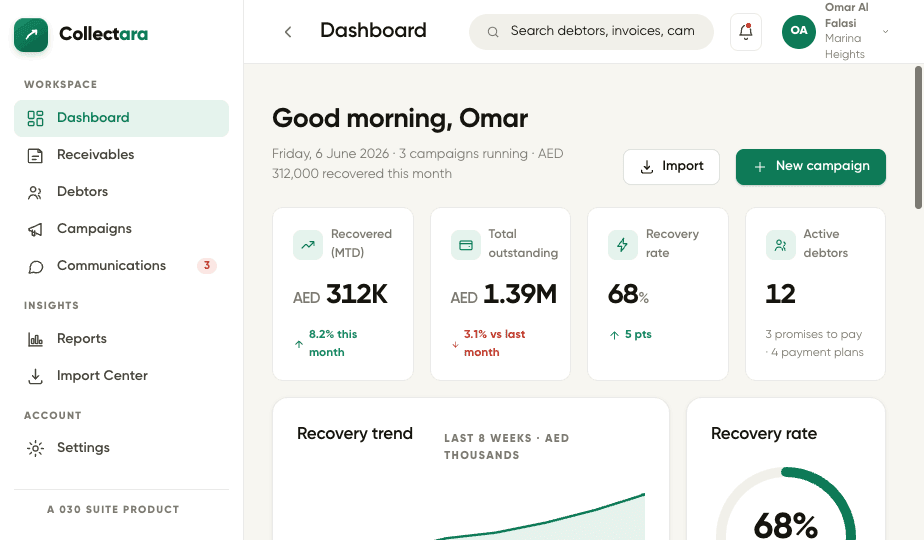Click the 'Good morning, Omar' heading
The height and width of the screenshot is (540, 924).
click(x=400, y=118)
